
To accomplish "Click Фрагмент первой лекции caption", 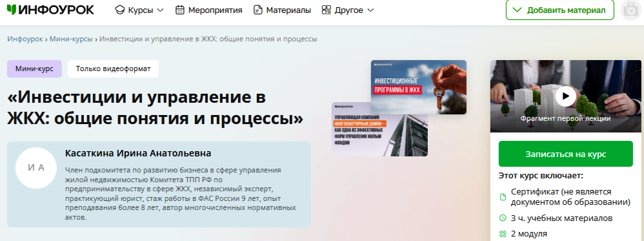I will click(565, 118).
